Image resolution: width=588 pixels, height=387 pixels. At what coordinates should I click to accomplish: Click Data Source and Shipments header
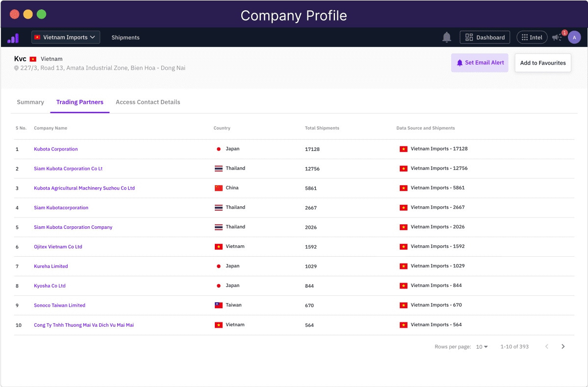426,128
